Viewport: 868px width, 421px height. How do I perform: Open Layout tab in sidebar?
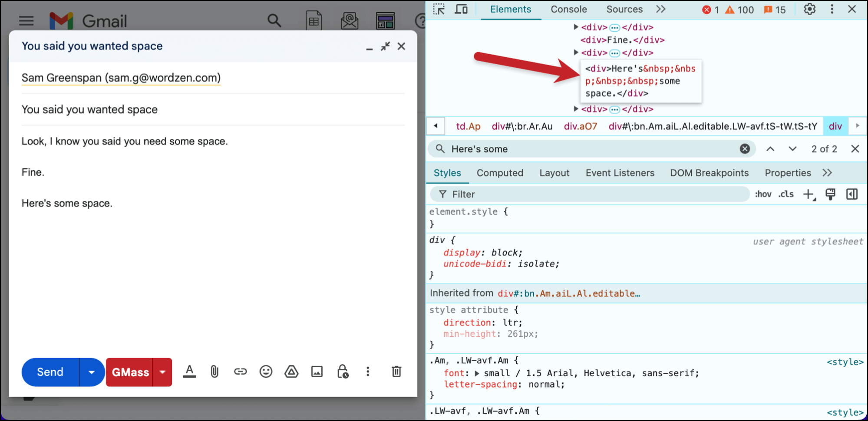point(554,173)
